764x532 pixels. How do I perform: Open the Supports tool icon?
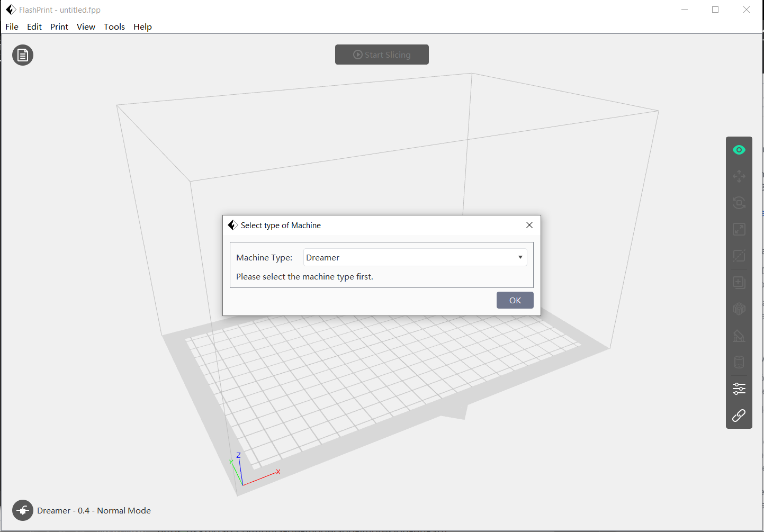tap(739, 336)
